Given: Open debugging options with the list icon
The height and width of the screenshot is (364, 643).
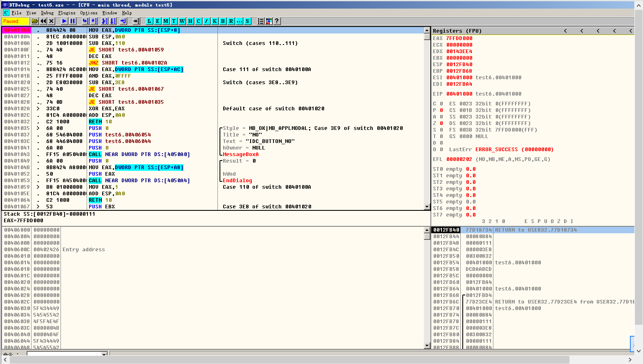Looking at the screenshot, I should 260,21.
